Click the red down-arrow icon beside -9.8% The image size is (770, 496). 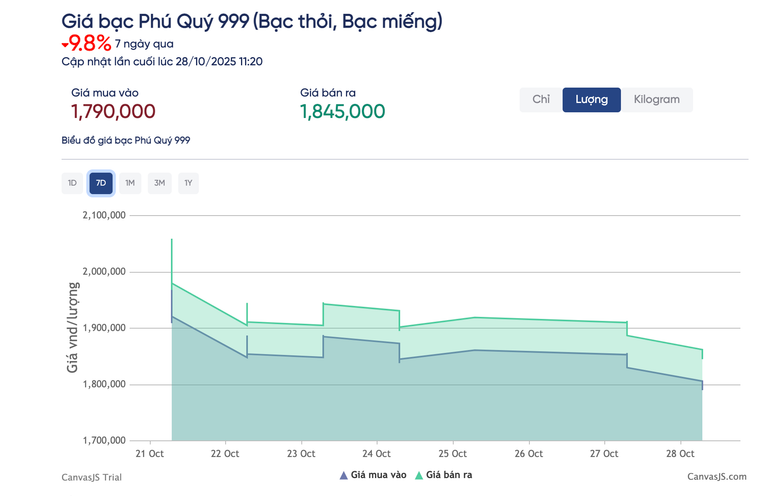click(x=65, y=45)
